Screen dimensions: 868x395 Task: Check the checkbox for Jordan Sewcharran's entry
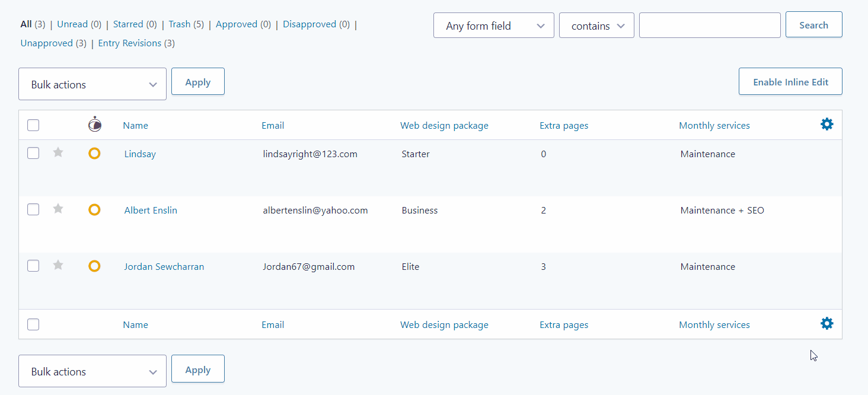click(33, 266)
